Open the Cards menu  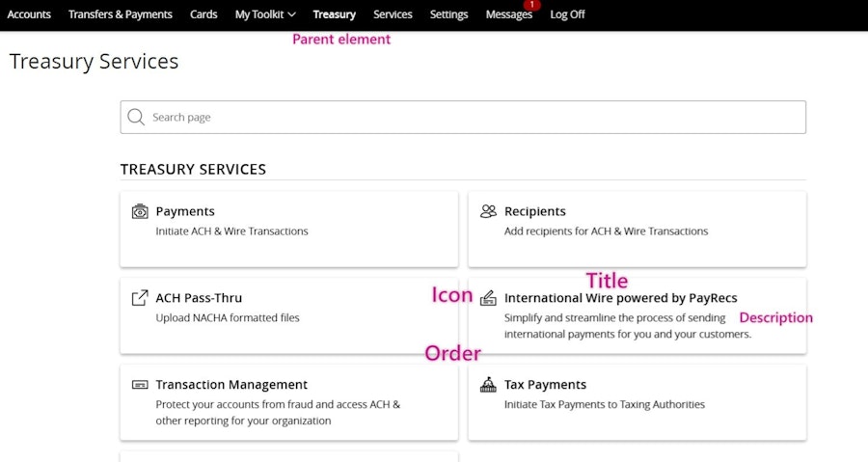tap(203, 14)
